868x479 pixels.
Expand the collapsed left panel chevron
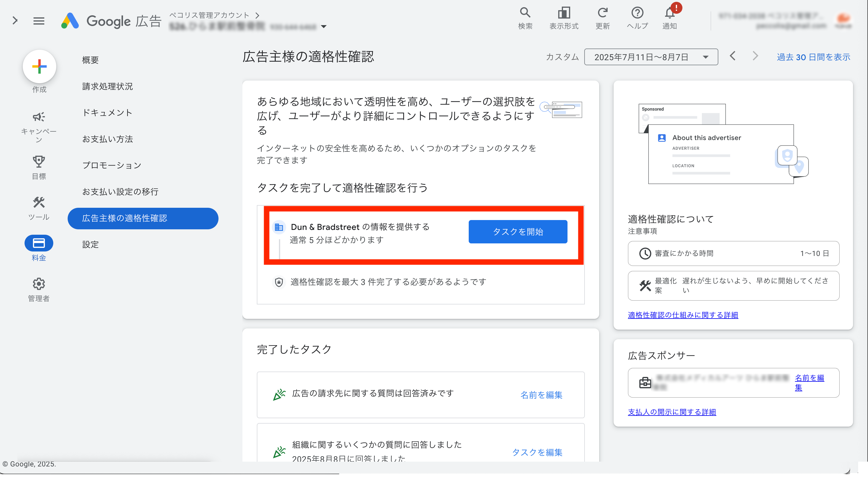[15, 21]
